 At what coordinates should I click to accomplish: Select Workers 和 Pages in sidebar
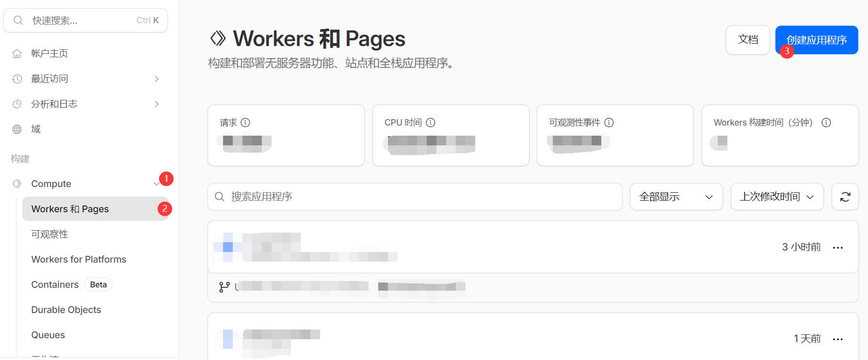tap(95, 209)
